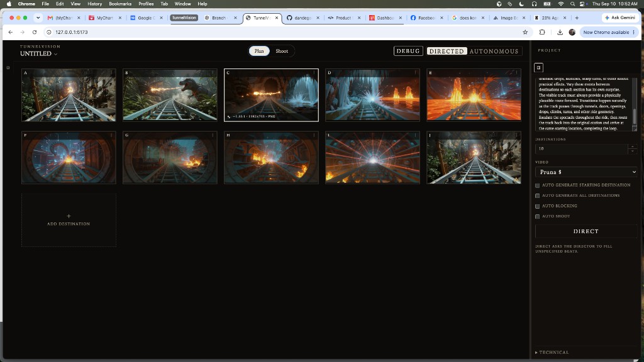Switch to the Facebook tab
The width and height of the screenshot is (644, 362).
click(x=426, y=18)
